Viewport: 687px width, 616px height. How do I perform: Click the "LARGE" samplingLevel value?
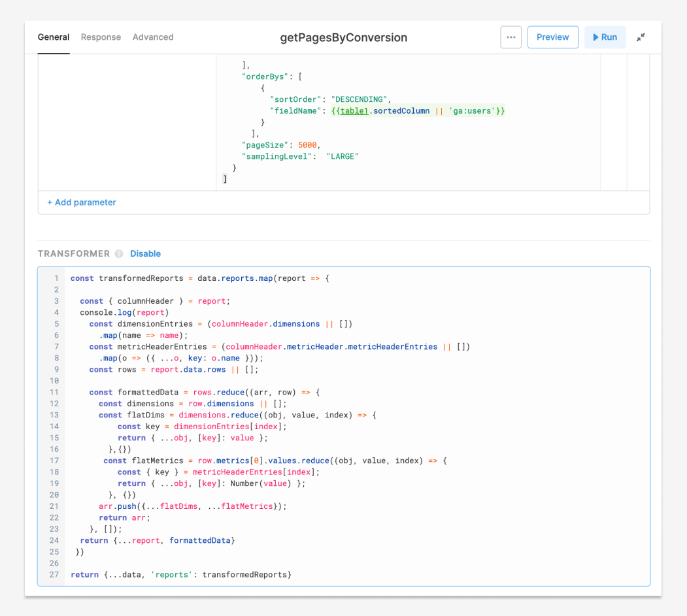click(343, 156)
